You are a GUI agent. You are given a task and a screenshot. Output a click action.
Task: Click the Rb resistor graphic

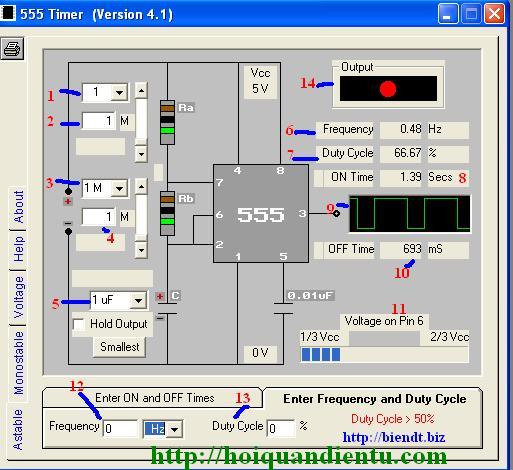click(167, 213)
